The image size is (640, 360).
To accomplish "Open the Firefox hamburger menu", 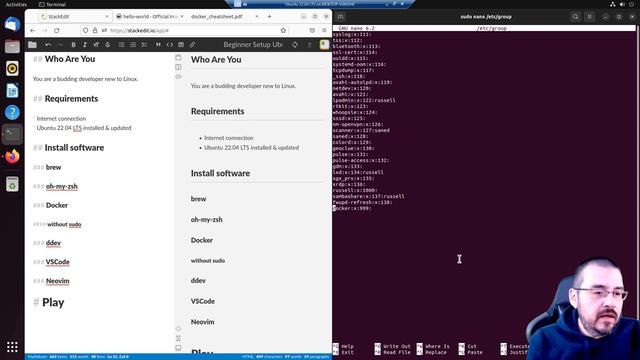I will (324, 31).
